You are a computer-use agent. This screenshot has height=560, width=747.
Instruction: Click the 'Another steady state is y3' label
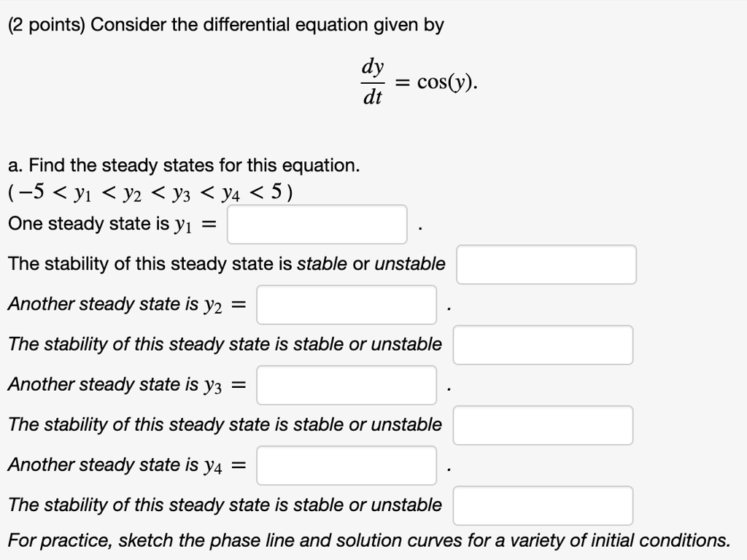point(124,384)
